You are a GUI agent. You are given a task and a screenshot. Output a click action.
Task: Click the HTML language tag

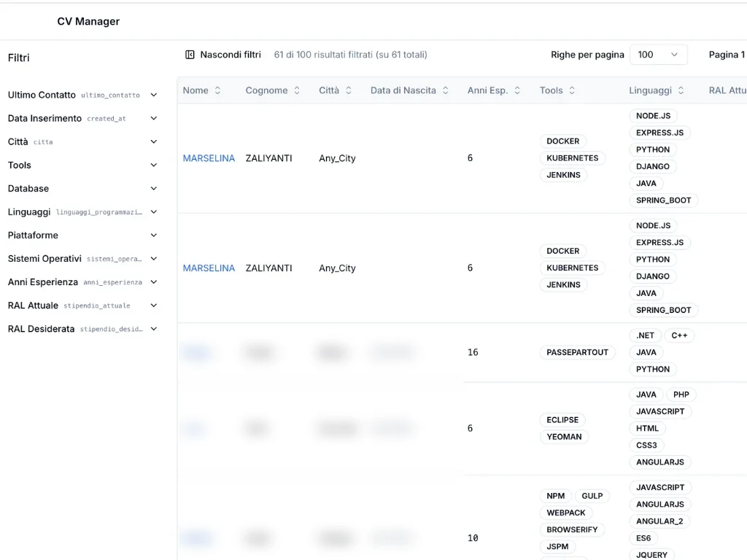[x=648, y=429]
